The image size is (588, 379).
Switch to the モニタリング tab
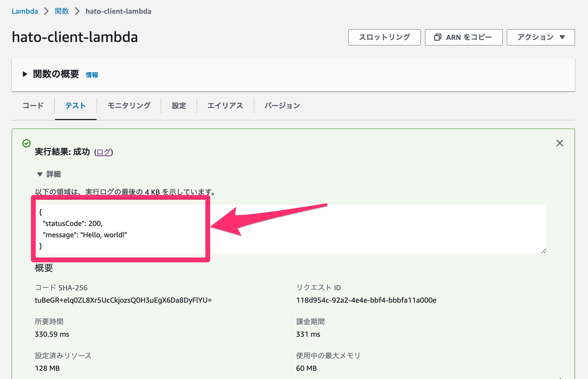(x=129, y=106)
